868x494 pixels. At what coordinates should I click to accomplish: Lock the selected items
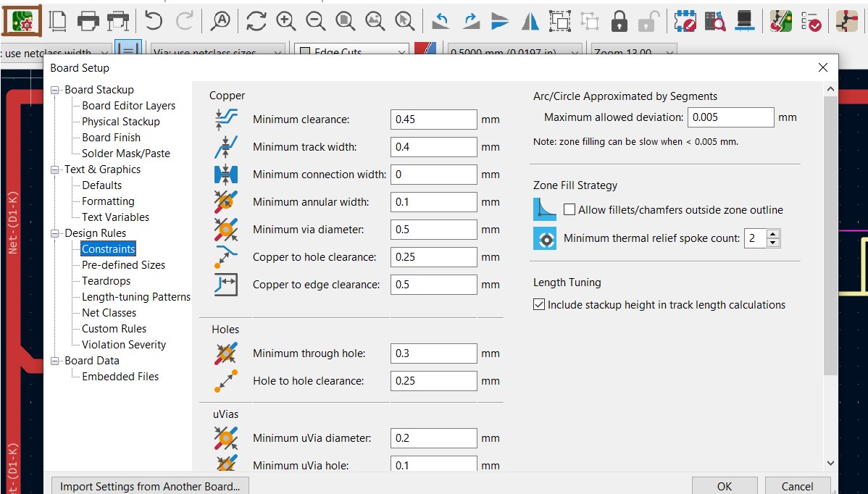point(619,21)
